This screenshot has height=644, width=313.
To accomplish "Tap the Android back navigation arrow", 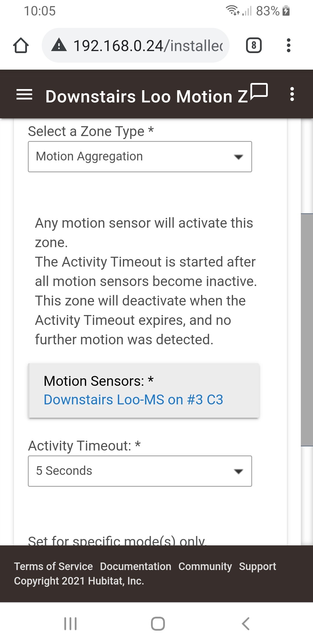I will (245, 624).
